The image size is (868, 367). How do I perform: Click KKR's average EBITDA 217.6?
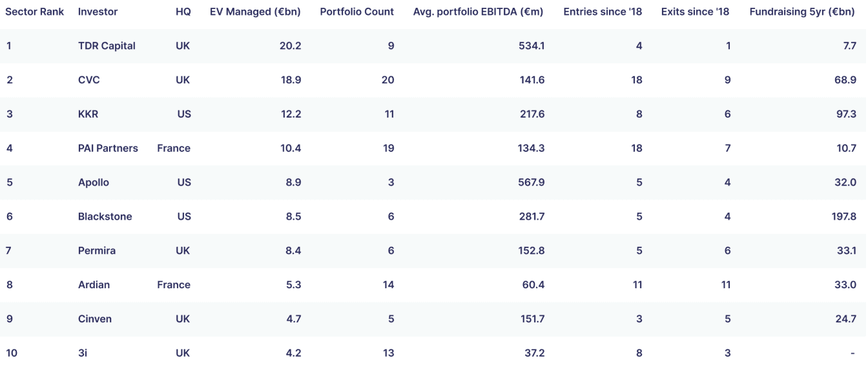(532, 114)
